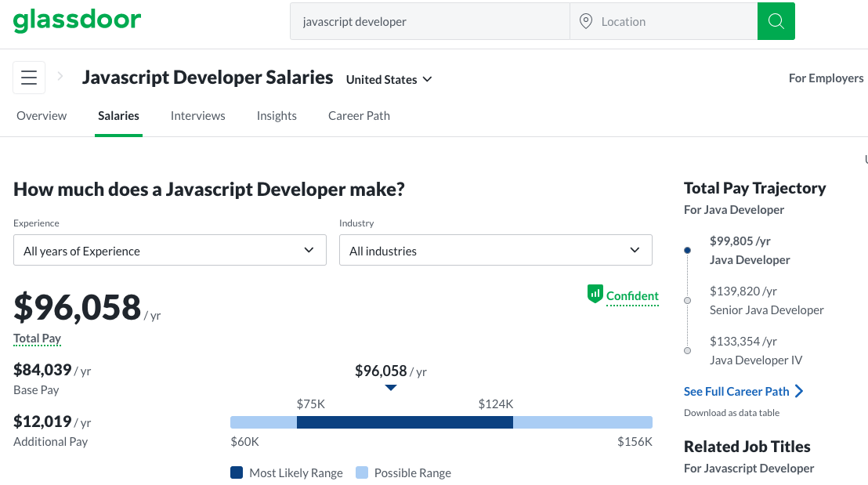Click the Java Developer trajectory dot
Screen dimensions: 868x485
click(688, 250)
